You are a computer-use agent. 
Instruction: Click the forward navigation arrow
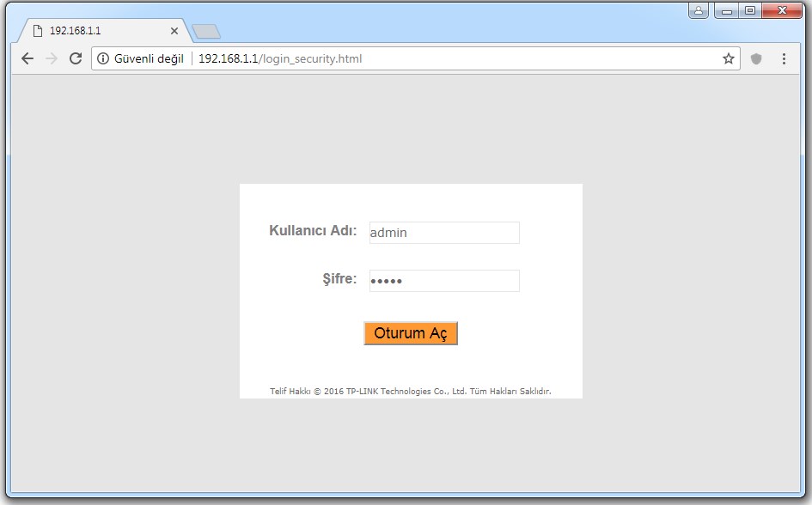point(52,58)
